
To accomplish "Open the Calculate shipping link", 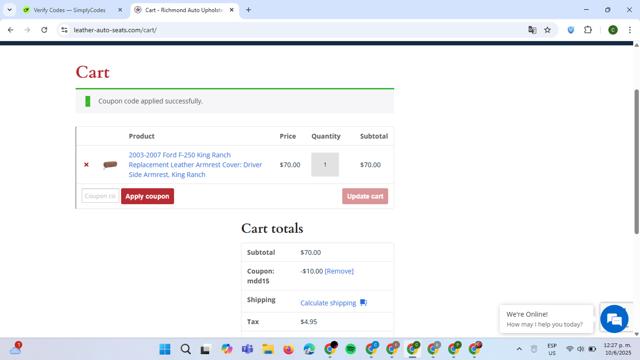I will click(328, 303).
